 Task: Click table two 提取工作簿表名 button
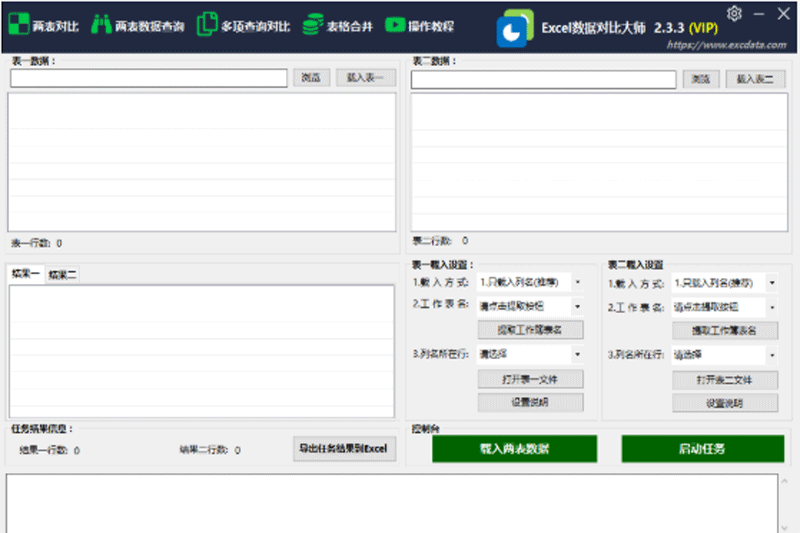coord(724,331)
